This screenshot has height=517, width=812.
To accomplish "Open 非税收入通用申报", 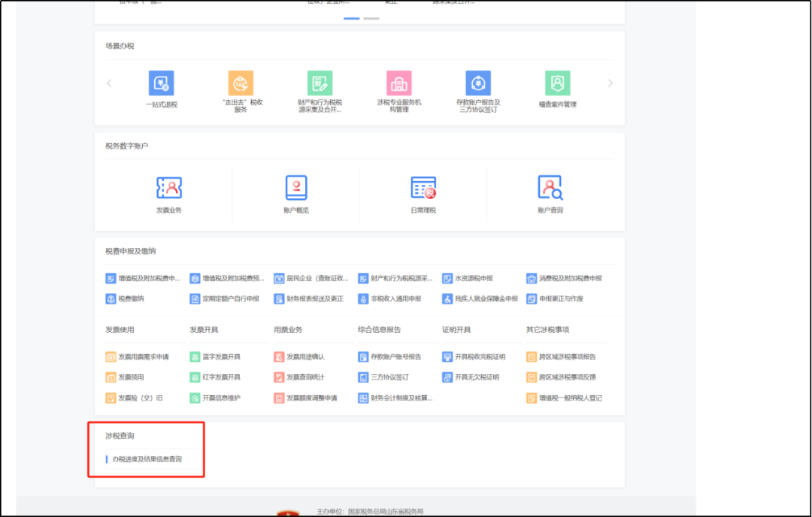I will pos(390,298).
